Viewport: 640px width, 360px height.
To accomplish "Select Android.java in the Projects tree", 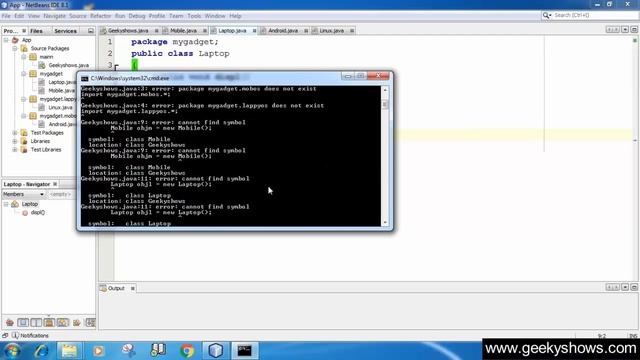I will (62, 124).
